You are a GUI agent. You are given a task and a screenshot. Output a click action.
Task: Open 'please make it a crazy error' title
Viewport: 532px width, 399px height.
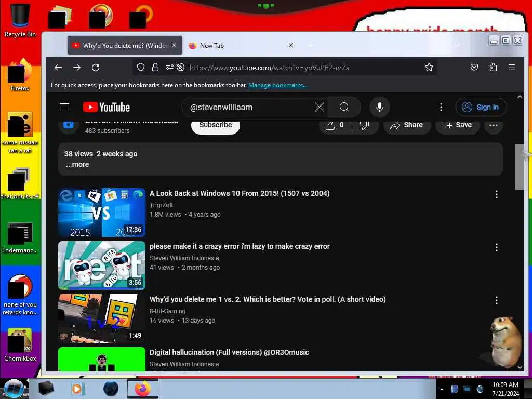(240, 246)
